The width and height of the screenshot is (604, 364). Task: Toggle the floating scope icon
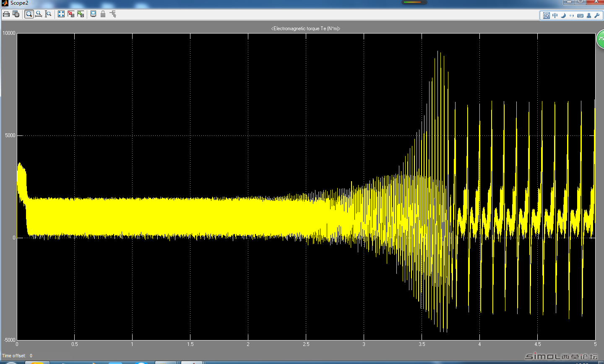93,14
